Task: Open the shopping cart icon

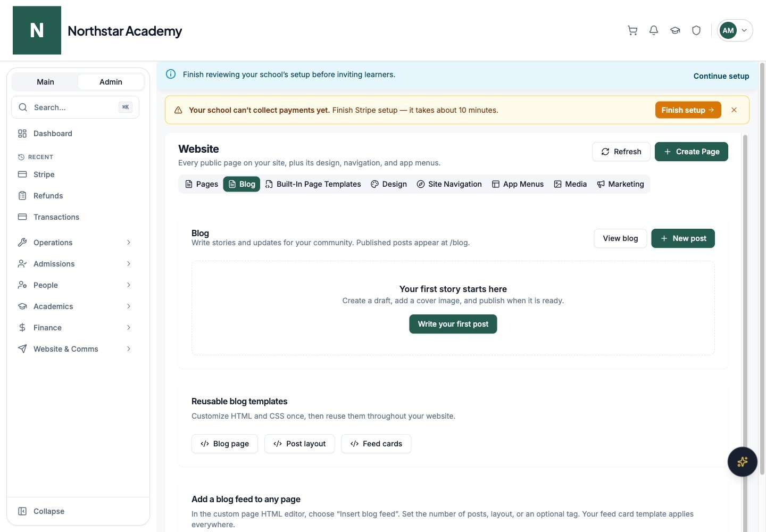Action: 632,30
